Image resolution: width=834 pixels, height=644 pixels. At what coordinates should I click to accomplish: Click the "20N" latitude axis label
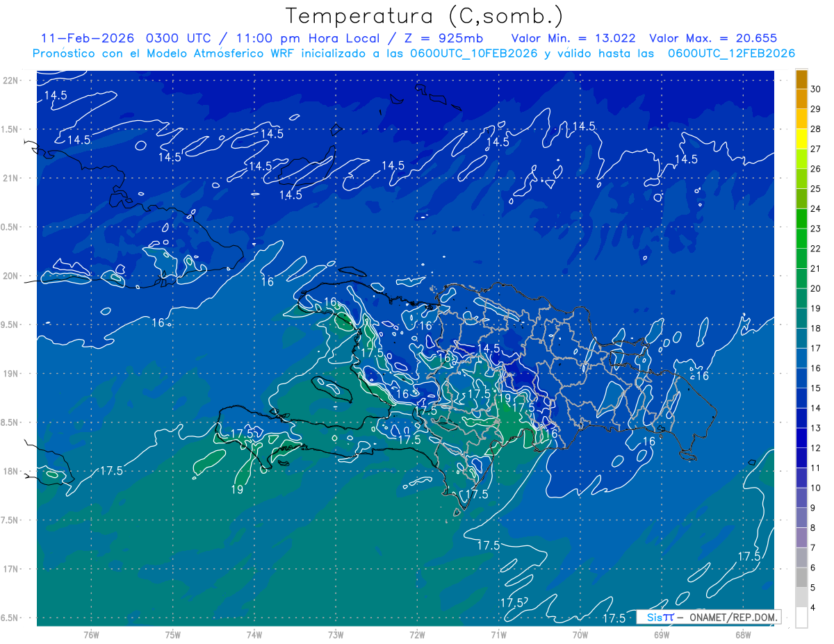[11, 276]
